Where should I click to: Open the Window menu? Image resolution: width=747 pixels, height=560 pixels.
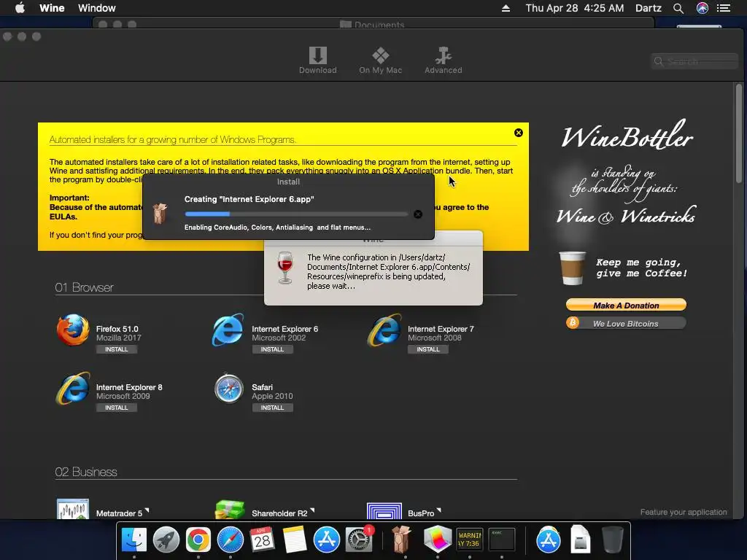tap(97, 8)
